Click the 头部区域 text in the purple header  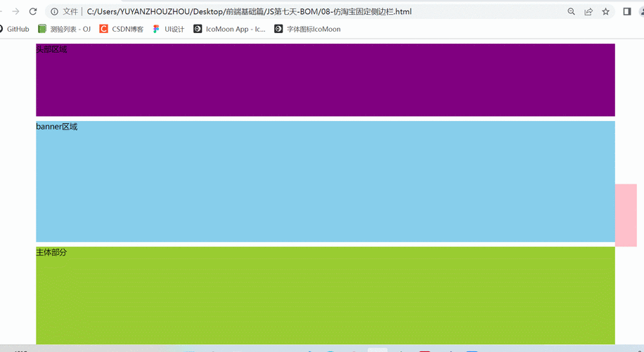[51, 49]
